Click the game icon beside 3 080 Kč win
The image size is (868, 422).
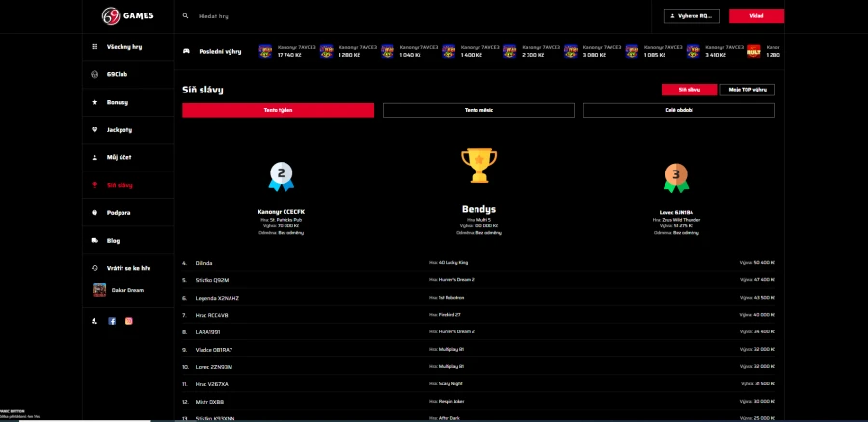click(x=571, y=51)
